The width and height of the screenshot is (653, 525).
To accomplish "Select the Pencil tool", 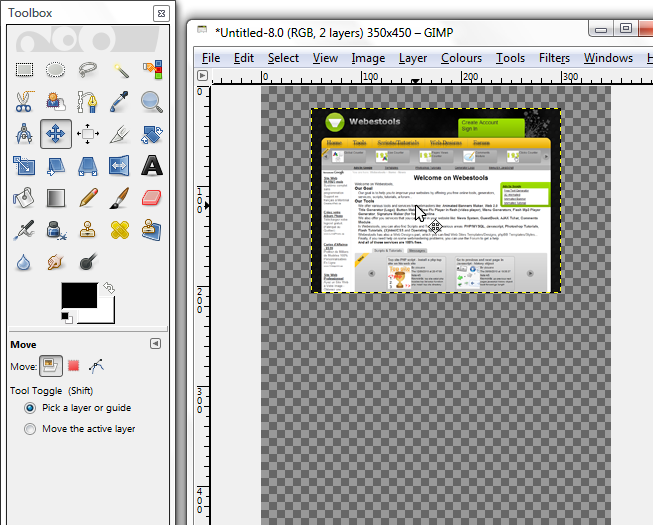I will (88, 198).
